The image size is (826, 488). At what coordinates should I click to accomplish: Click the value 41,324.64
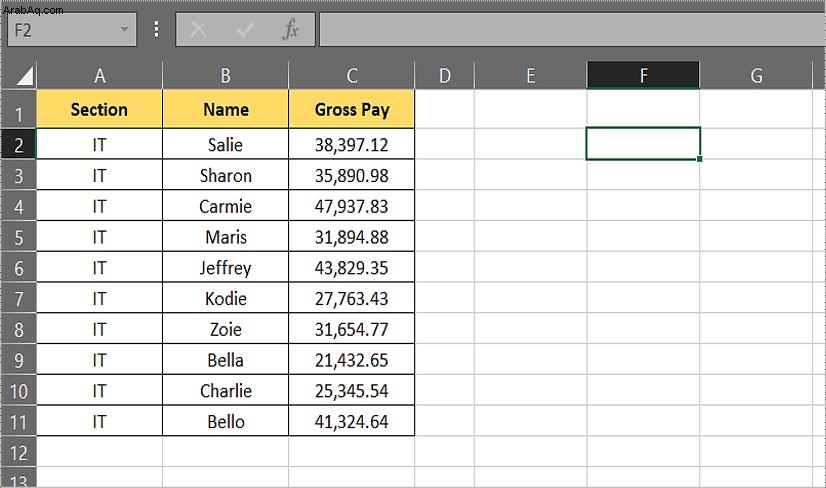351,422
